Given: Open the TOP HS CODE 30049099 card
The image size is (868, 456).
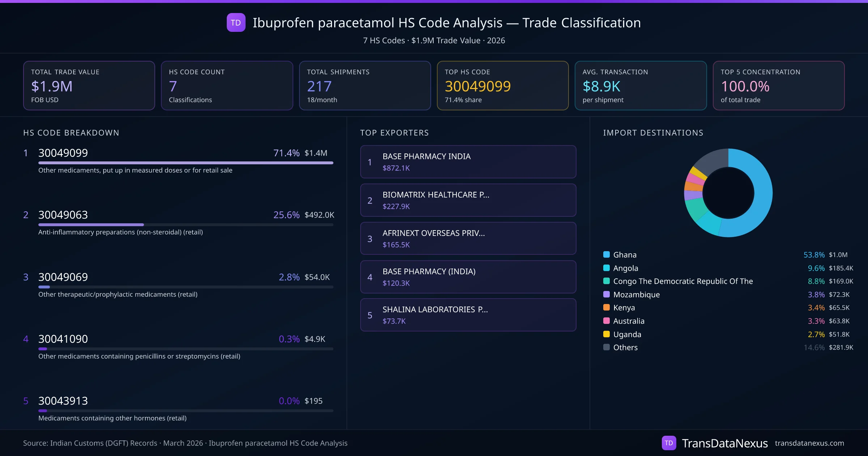Looking at the screenshot, I should pyautogui.click(x=503, y=85).
